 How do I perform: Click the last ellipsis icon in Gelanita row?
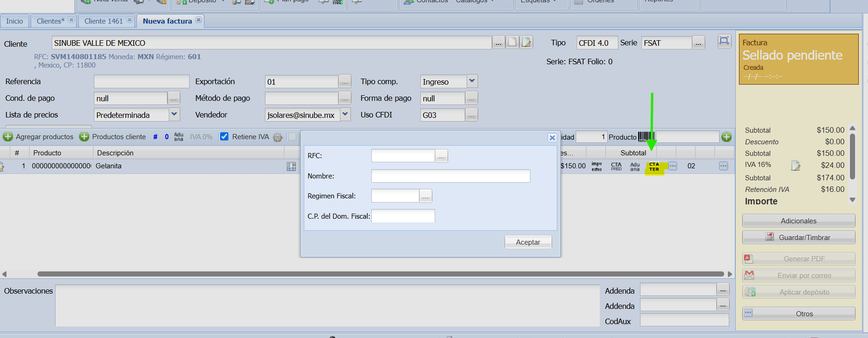click(724, 166)
